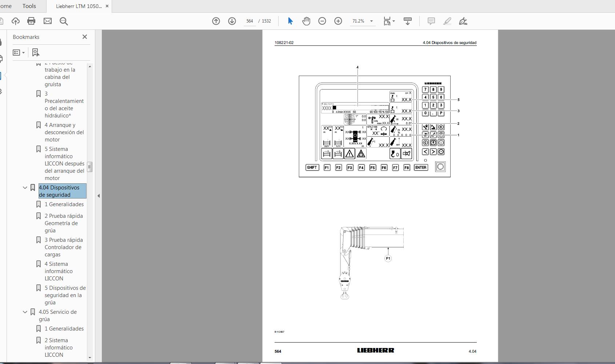Click the Print file icon
Image resolution: width=615 pixels, height=364 pixels.
[31, 21]
